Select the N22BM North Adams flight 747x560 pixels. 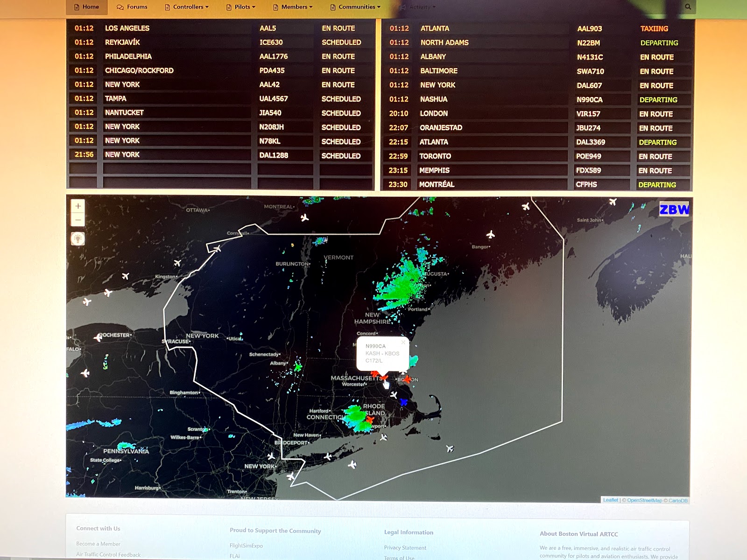tap(538, 42)
